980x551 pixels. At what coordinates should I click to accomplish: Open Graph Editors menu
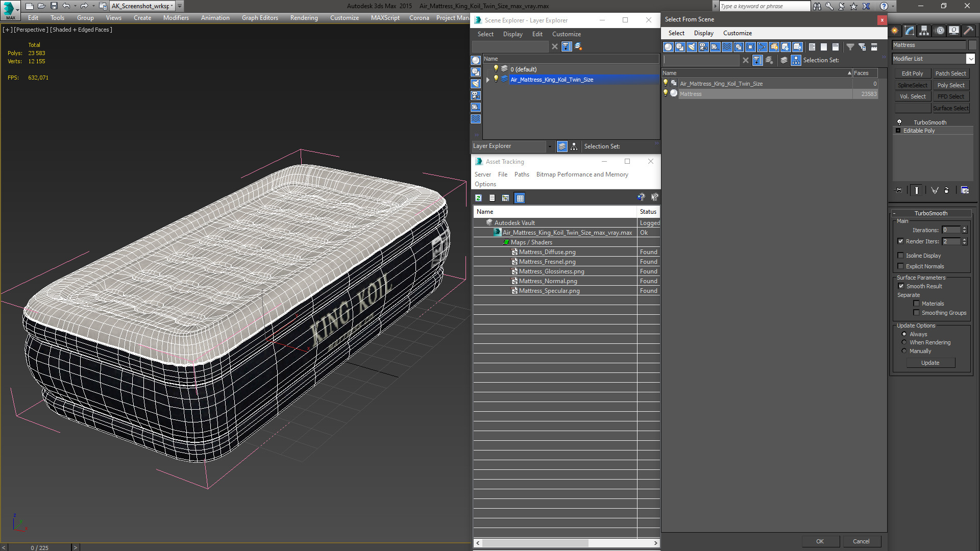click(260, 18)
